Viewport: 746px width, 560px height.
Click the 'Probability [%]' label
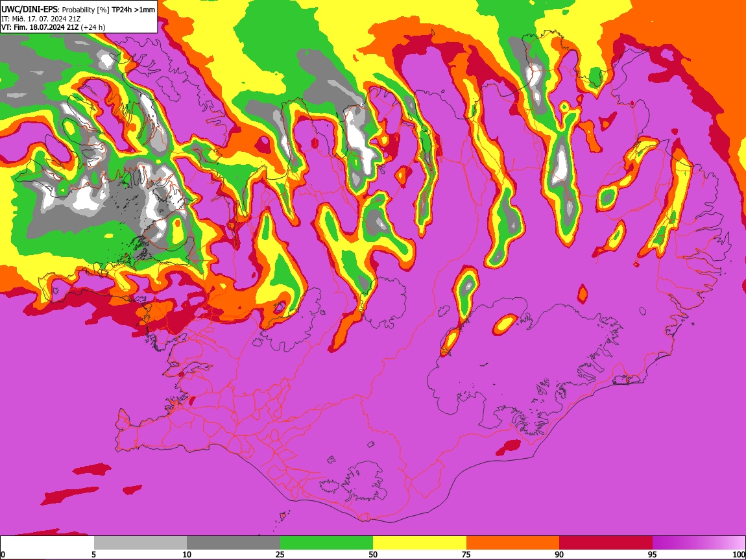click(x=86, y=10)
